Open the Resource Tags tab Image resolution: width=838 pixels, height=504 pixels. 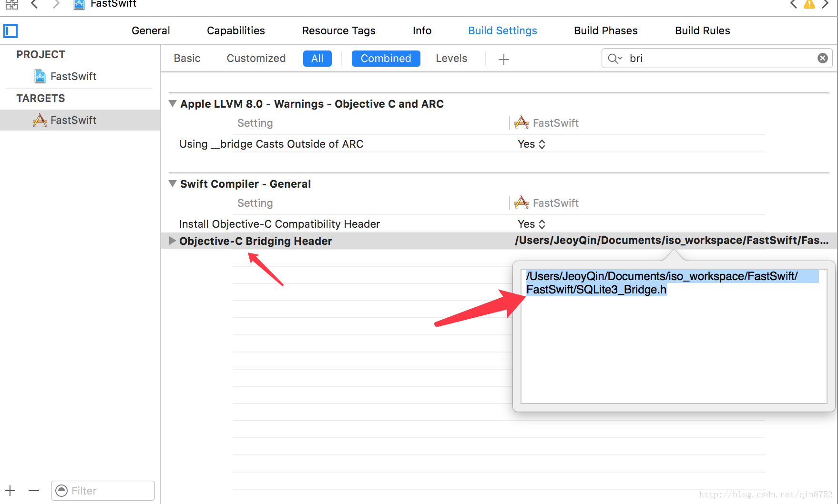coord(339,30)
